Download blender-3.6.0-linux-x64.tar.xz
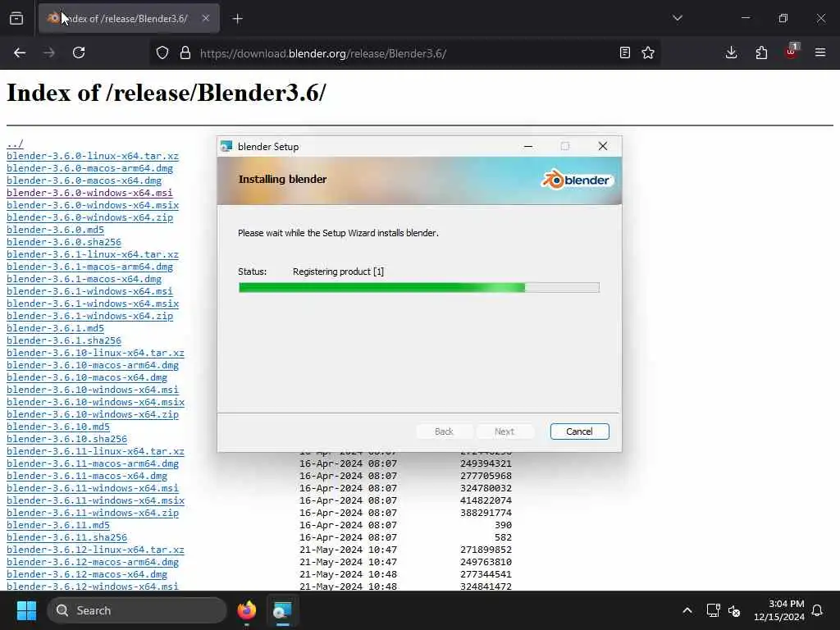Image resolution: width=840 pixels, height=630 pixels. point(93,156)
